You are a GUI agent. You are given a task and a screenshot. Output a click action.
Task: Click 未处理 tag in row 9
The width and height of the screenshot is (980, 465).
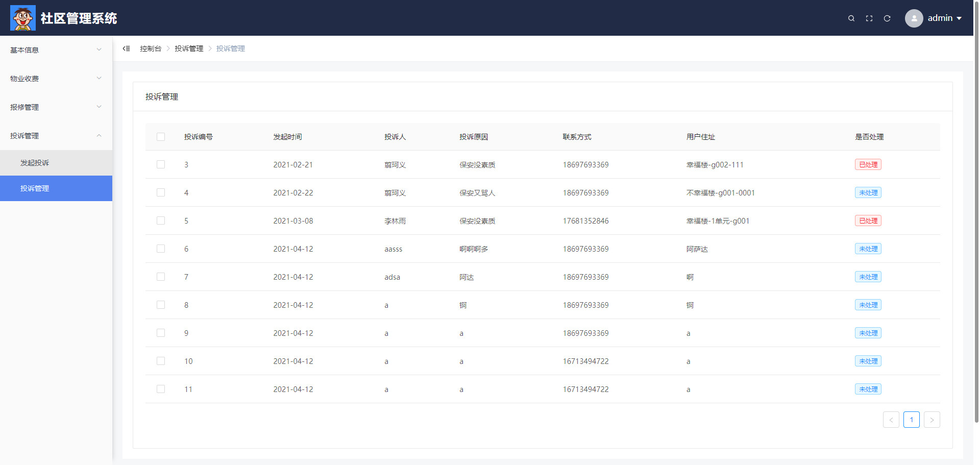[x=868, y=333]
